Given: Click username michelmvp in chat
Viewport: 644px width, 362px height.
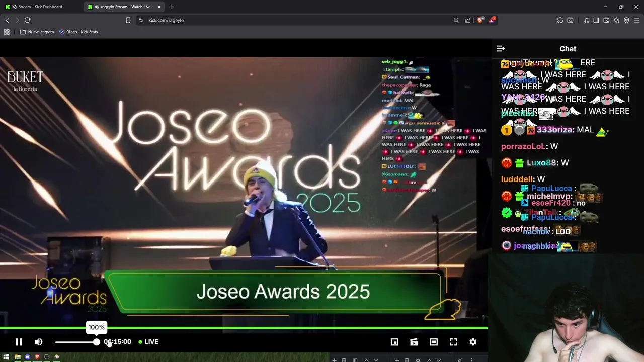Looking at the screenshot, I should [x=549, y=196].
